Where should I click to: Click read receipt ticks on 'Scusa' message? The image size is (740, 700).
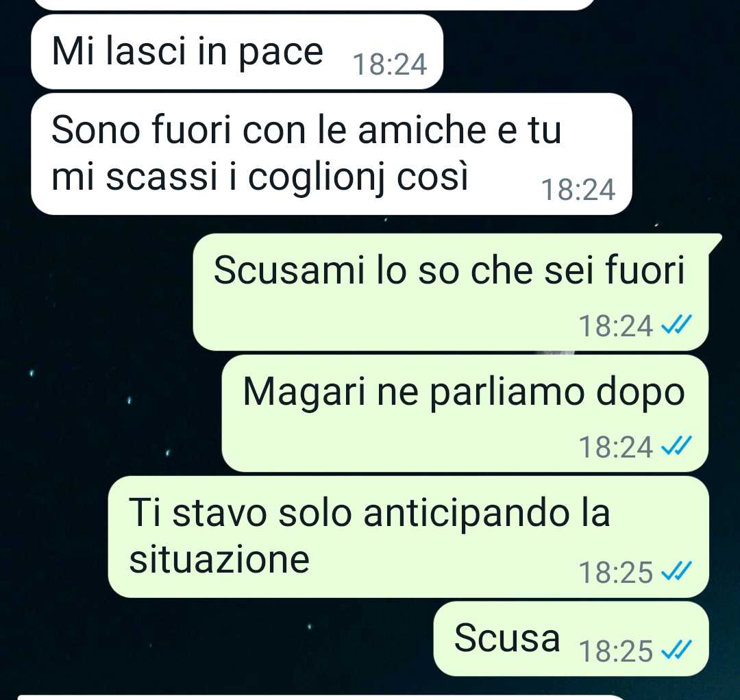[676, 649]
